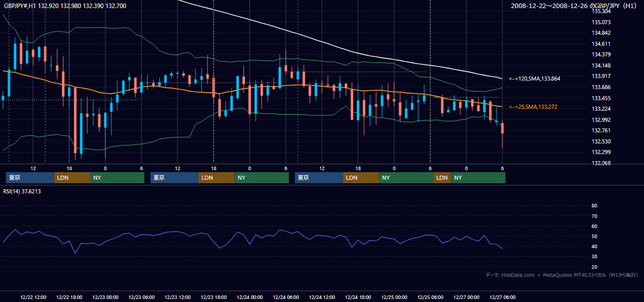This screenshot has width=644, height=302.
Task: Click the RSI scale value 50
Action: tap(595, 236)
